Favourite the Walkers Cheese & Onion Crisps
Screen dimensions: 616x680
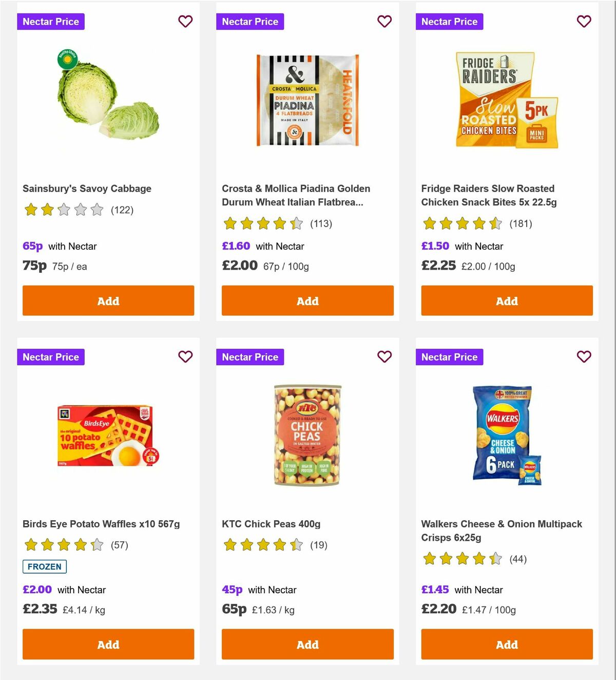[x=584, y=356]
